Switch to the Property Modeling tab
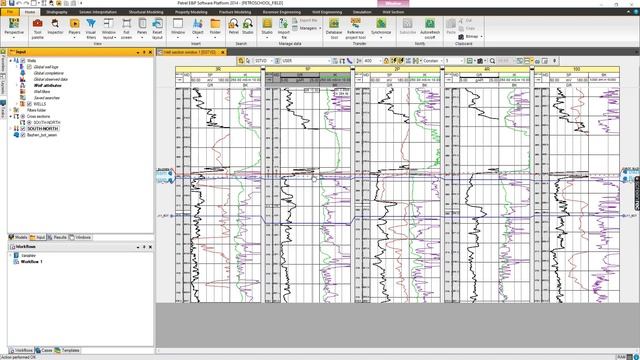This screenshot has height=360, width=640. coord(191,12)
